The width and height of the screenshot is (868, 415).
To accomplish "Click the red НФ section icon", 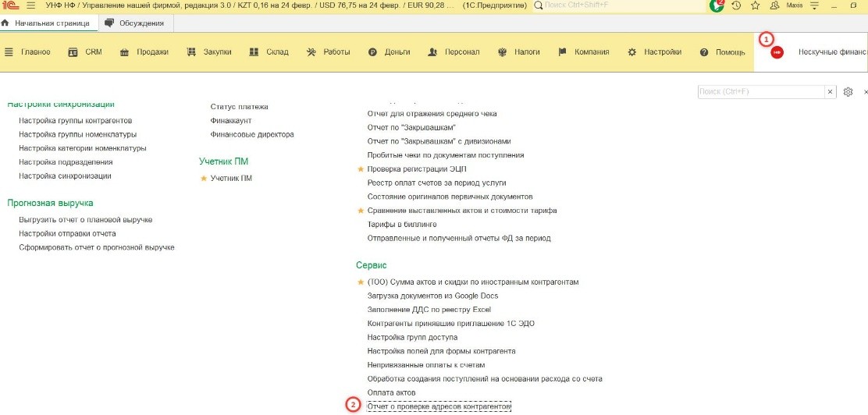I will coord(777,52).
